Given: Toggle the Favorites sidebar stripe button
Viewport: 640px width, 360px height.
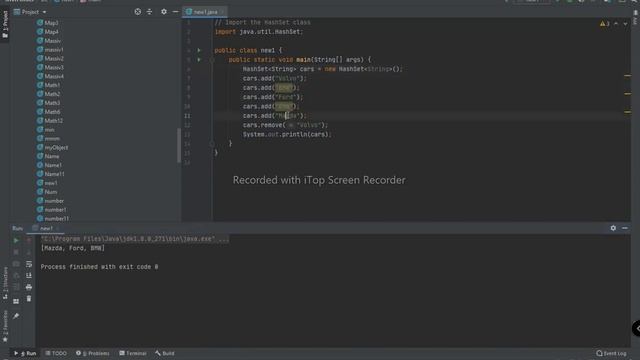Looking at the screenshot, I should [x=5, y=326].
